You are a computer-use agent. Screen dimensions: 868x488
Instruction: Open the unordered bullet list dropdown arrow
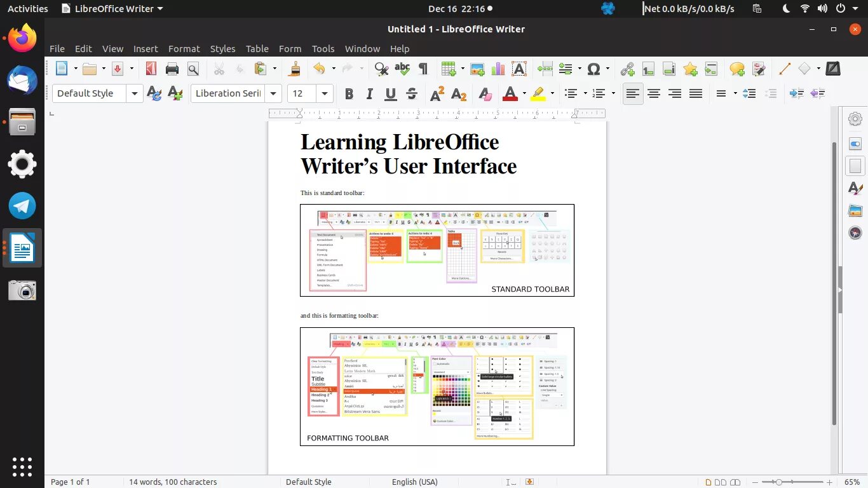pyautogui.click(x=585, y=94)
